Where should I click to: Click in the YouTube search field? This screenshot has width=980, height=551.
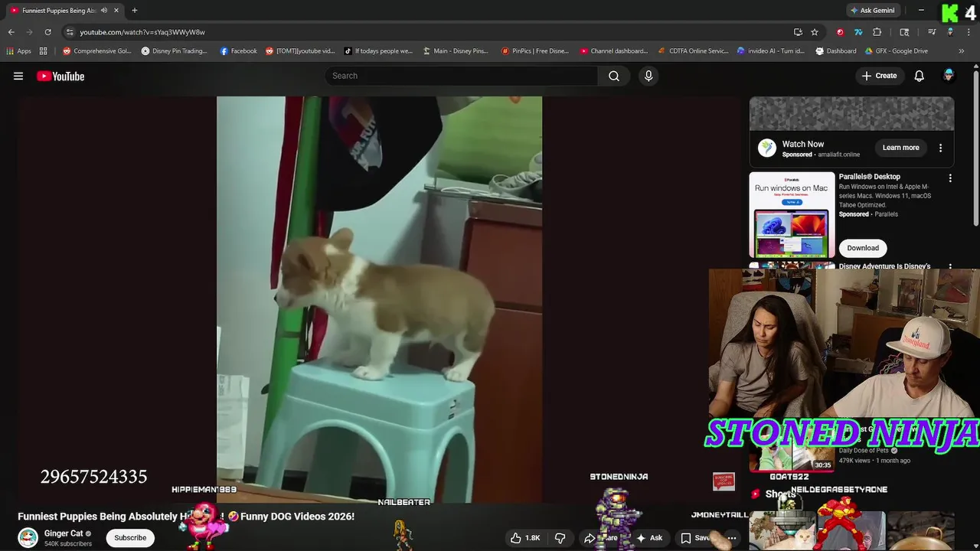[462, 76]
